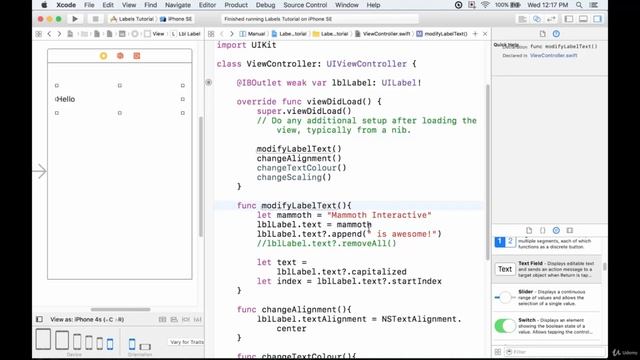The image size is (640, 360).
Task: Select the First Responder dock icon
Action: tap(120, 56)
